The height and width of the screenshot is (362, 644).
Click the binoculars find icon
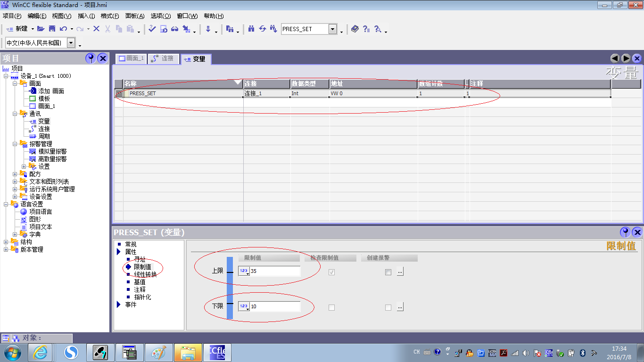point(251,29)
